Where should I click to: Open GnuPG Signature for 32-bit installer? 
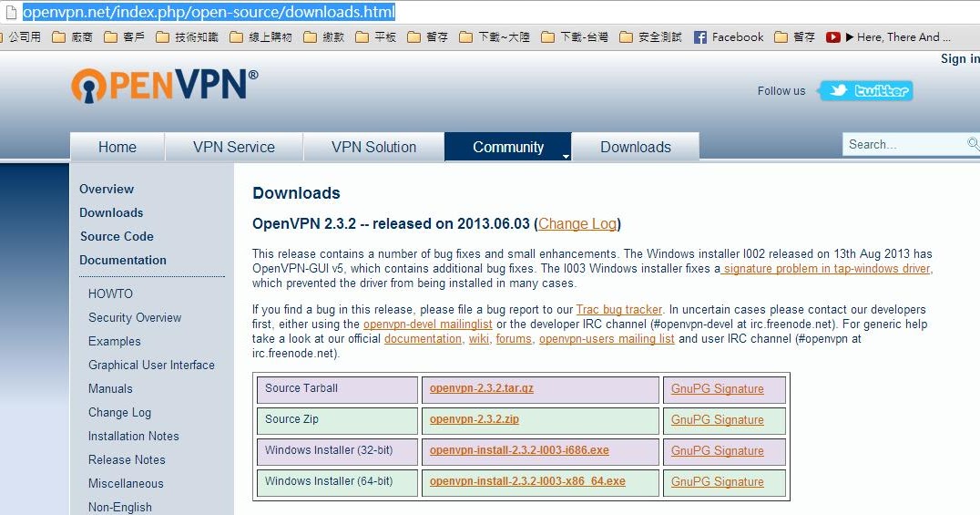[718, 450]
